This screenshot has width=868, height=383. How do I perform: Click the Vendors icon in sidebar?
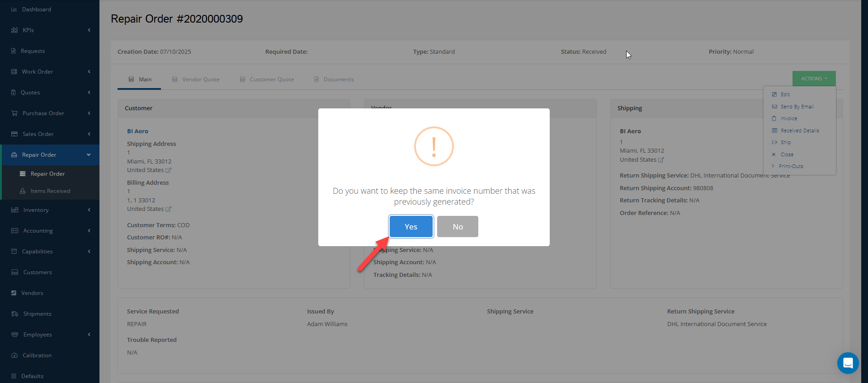tap(14, 293)
